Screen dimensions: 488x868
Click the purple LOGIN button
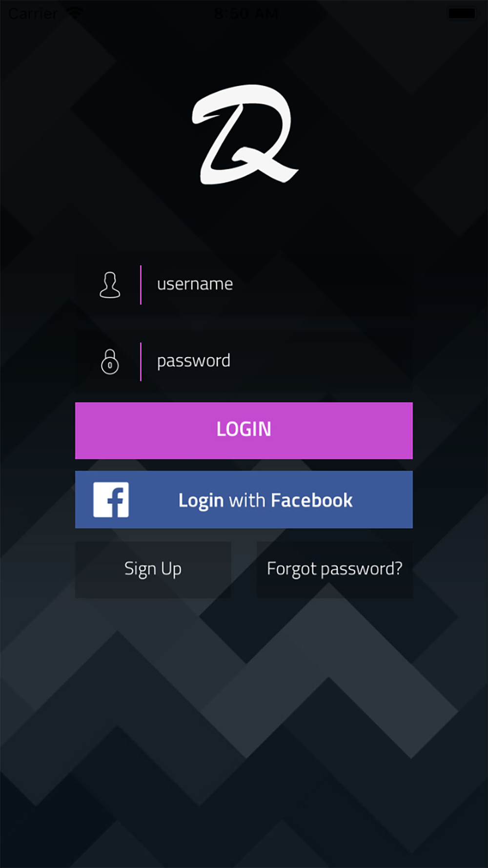[x=244, y=431]
